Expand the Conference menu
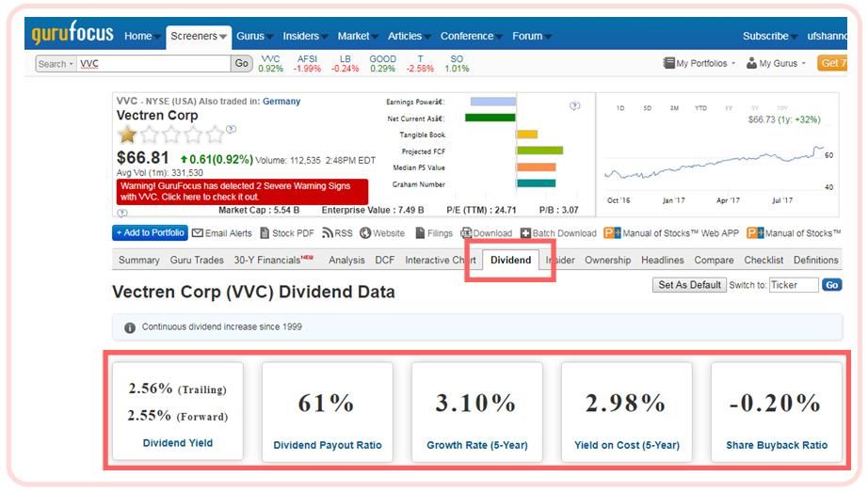The image size is (868, 492). coord(471,36)
